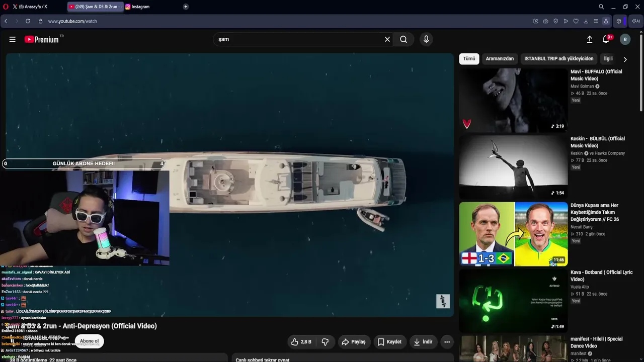Open YouTube notifications bell

pyautogui.click(x=606, y=39)
